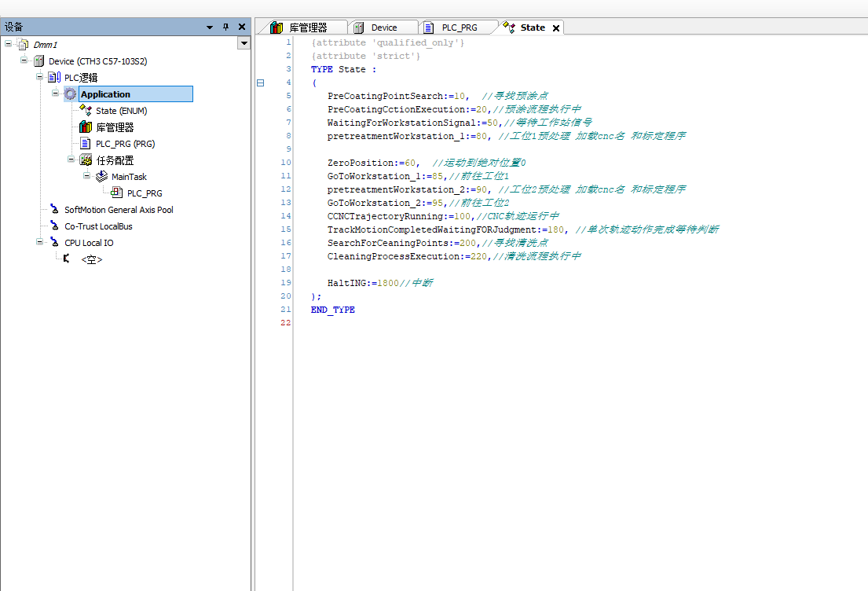Click the 库管理器 tab icon
Screen dimensions: 868x591
tap(277, 28)
